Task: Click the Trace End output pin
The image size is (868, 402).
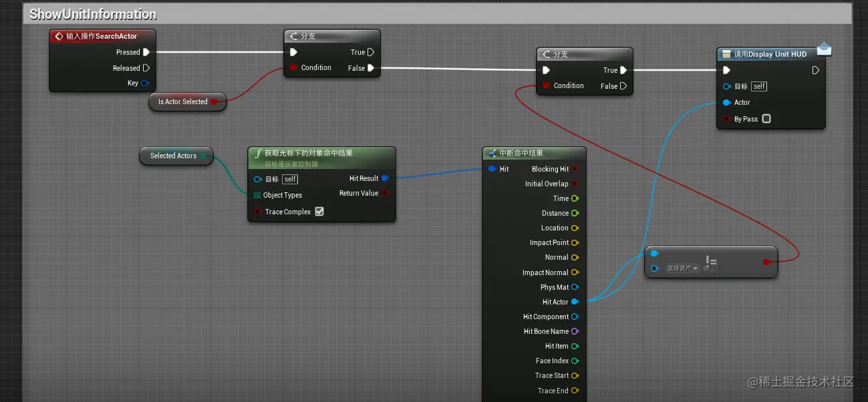Action: click(575, 391)
